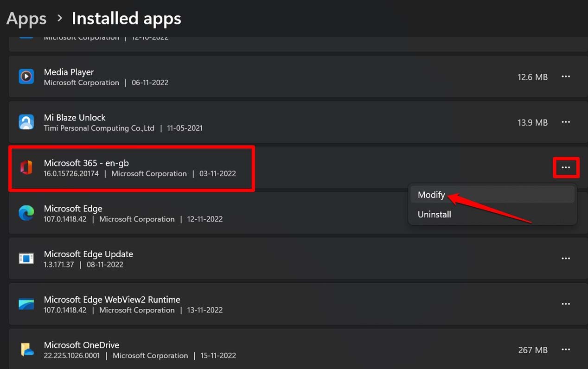Click the Media Player app icon

tap(26, 76)
